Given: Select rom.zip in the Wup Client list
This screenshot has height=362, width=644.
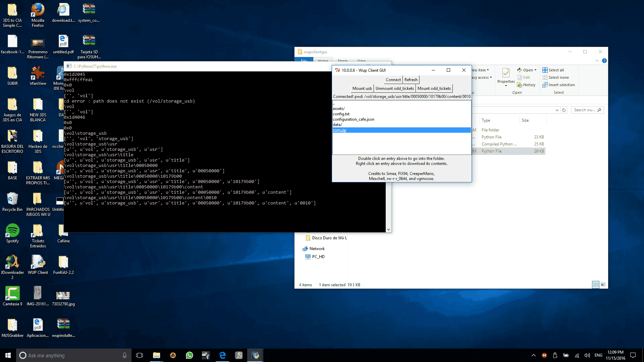Looking at the screenshot, I should [x=401, y=130].
